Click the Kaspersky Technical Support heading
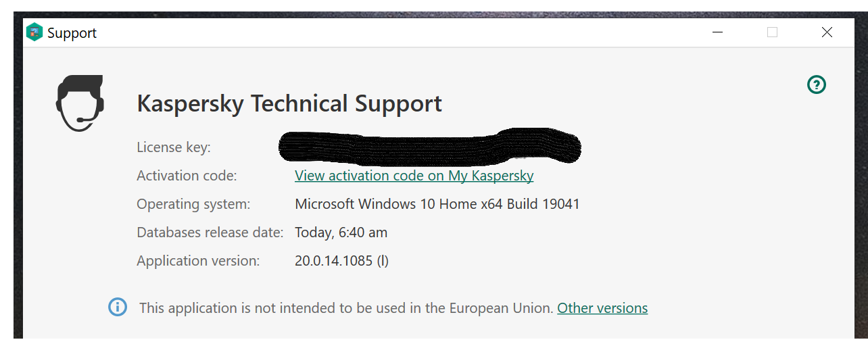 289,104
